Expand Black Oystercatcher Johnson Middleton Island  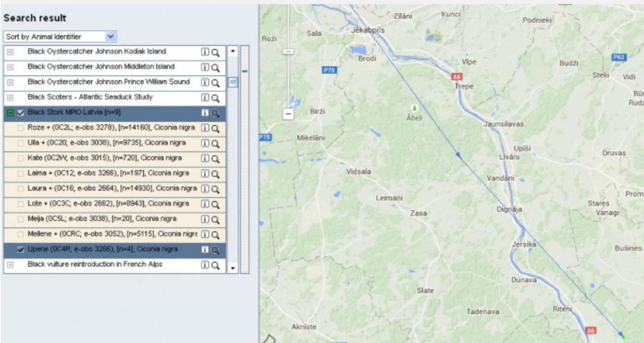pyautogui.click(x=9, y=67)
